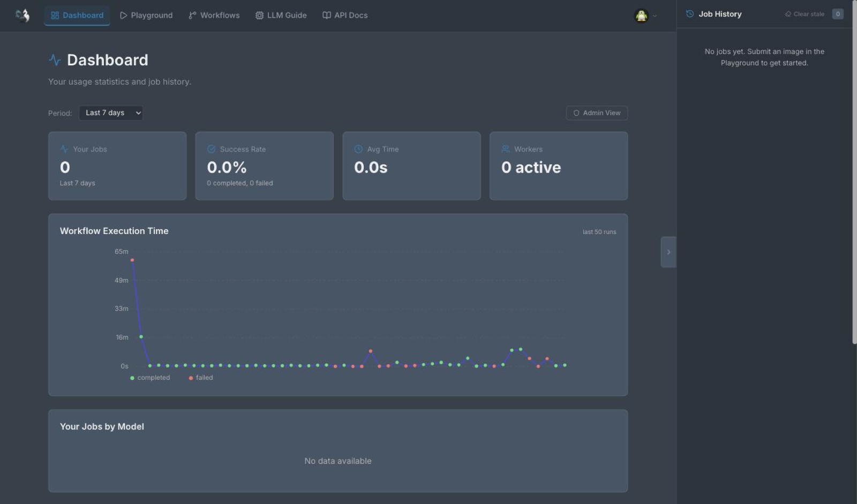
Task: Click the 'last 50 runs' label
Action: 599,232
